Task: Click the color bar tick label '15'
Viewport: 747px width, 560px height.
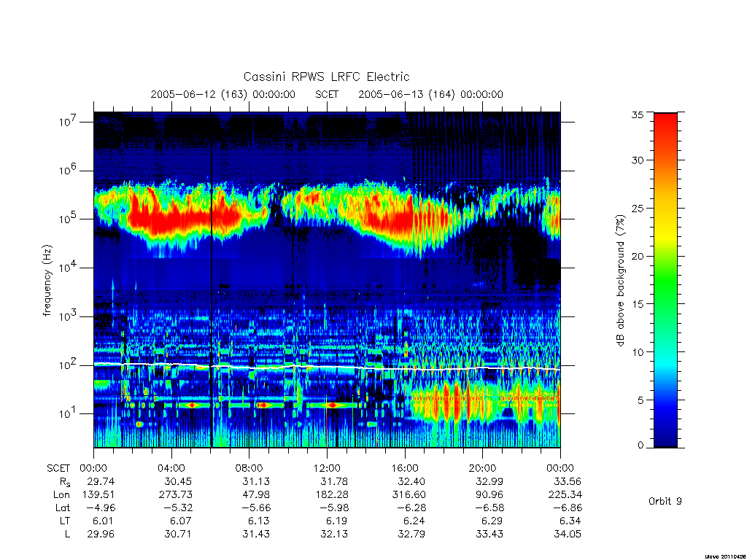Action: pyautogui.click(x=637, y=303)
